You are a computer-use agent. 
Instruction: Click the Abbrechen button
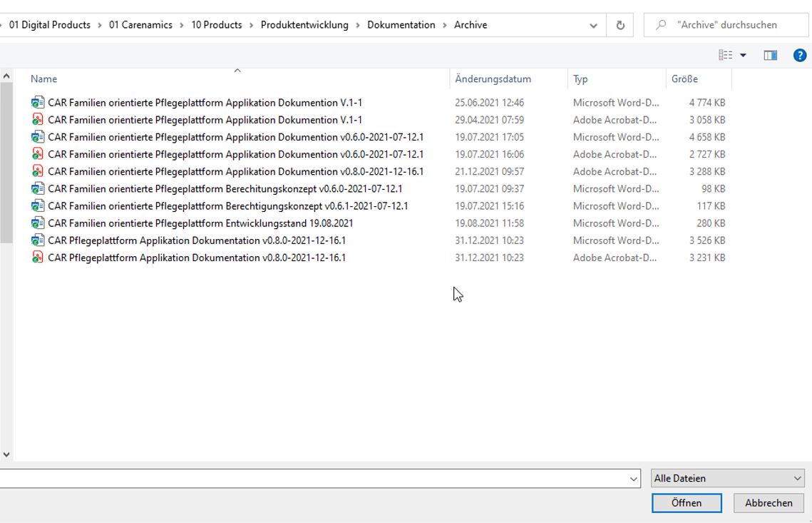coord(768,503)
